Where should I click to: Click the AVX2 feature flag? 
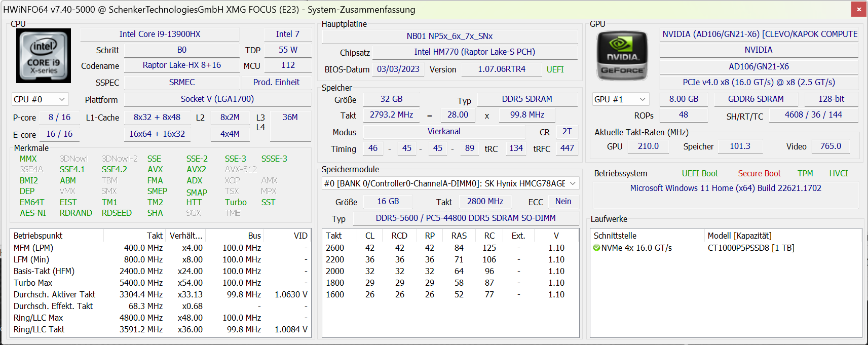point(196,169)
